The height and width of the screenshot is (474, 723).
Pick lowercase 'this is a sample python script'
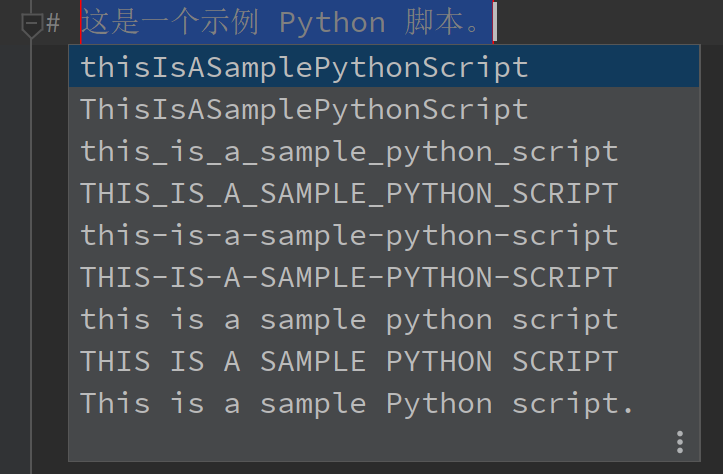(349, 320)
